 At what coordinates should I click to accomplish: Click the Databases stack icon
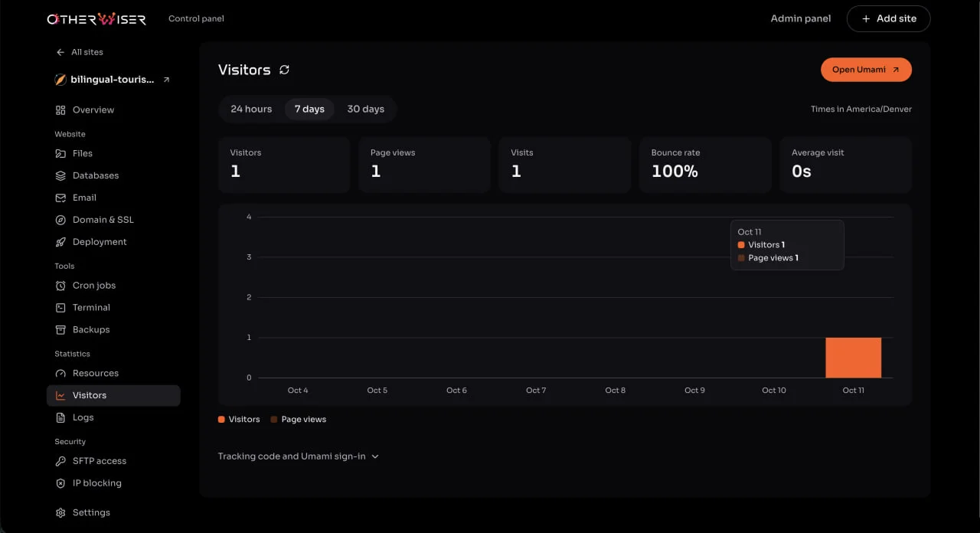tap(60, 176)
